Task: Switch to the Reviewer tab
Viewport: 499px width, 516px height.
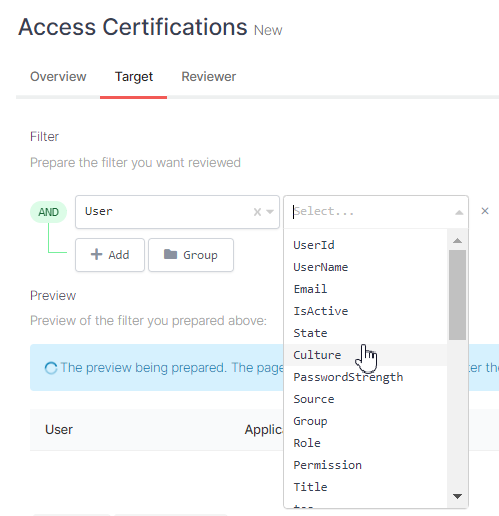Action: click(209, 77)
